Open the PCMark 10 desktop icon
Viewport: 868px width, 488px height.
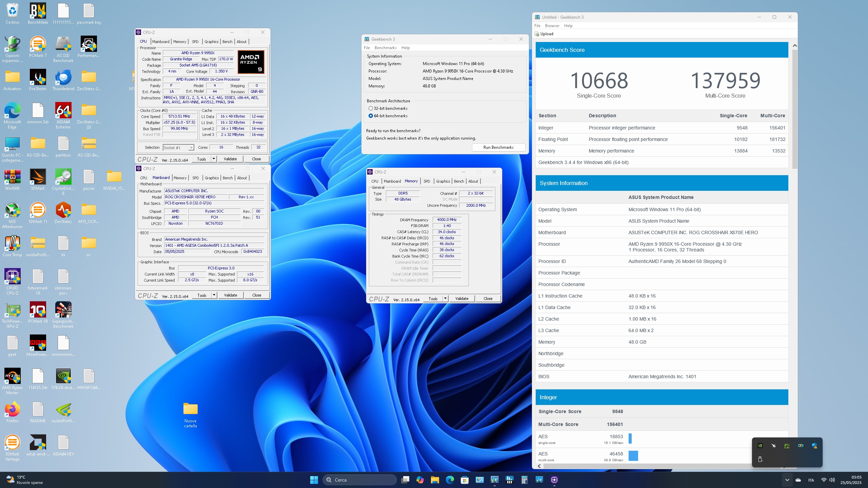tap(38, 313)
